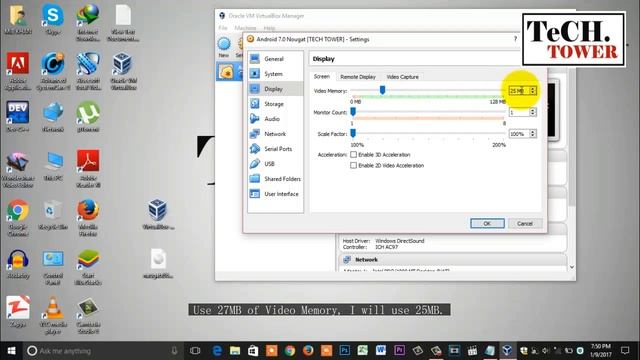Open Audacity desktop shortcut
The image size is (640, 360).
[x=18, y=264]
